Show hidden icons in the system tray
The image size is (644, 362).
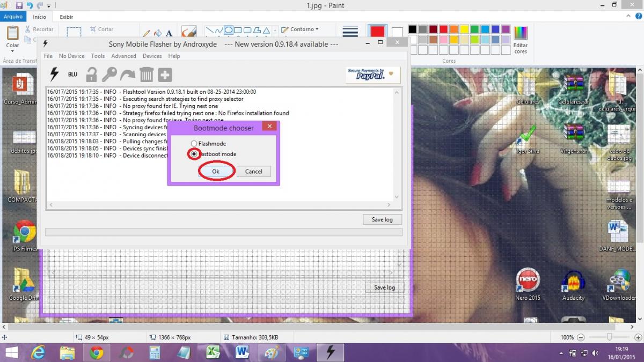pos(561,353)
